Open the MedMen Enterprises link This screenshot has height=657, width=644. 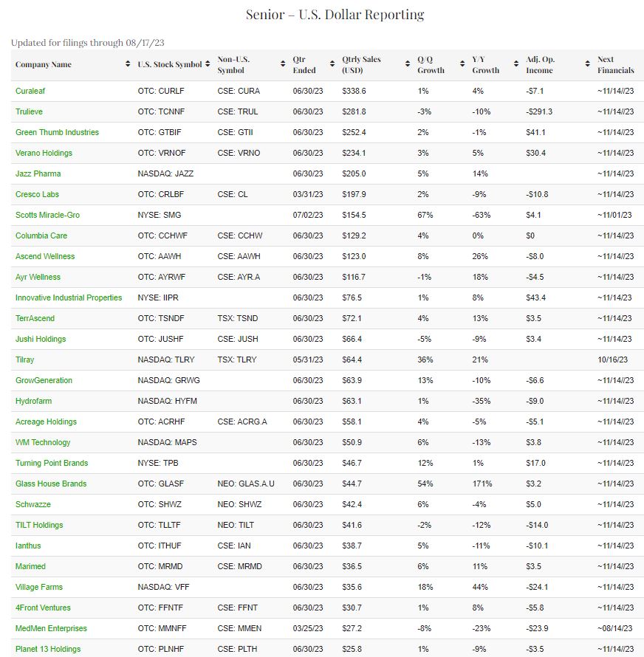[x=51, y=628]
